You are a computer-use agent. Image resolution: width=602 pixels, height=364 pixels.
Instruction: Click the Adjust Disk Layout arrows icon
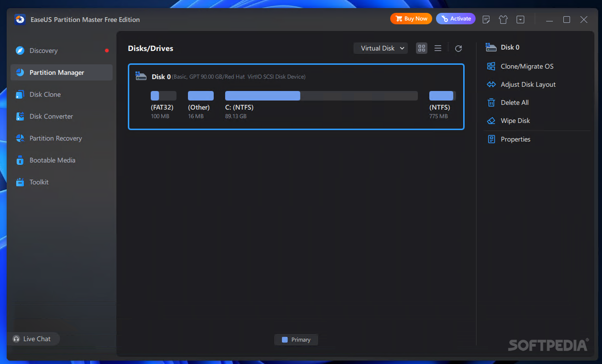[x=491, y=84]
